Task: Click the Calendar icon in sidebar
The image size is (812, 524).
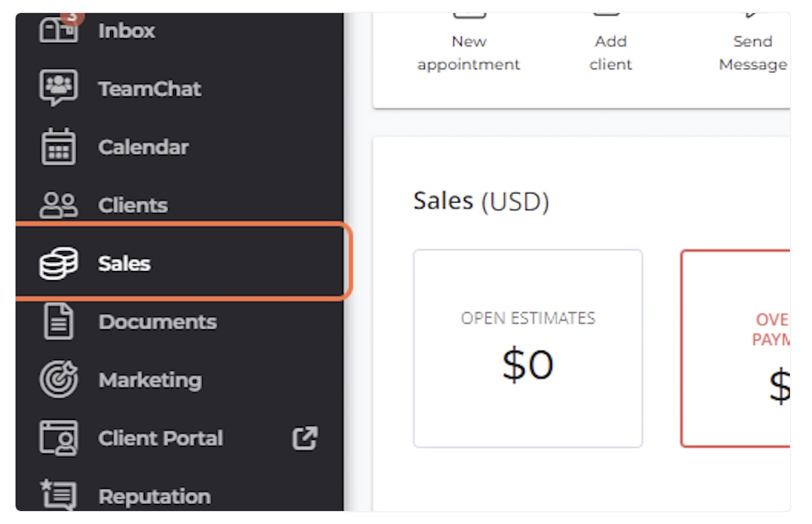Action: 58,147
